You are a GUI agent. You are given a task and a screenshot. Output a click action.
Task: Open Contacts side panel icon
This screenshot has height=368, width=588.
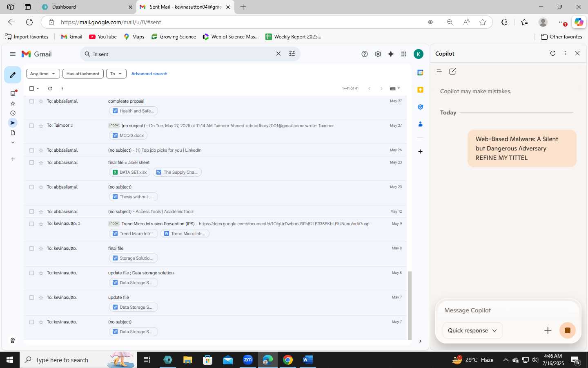[x=420, y=124]
